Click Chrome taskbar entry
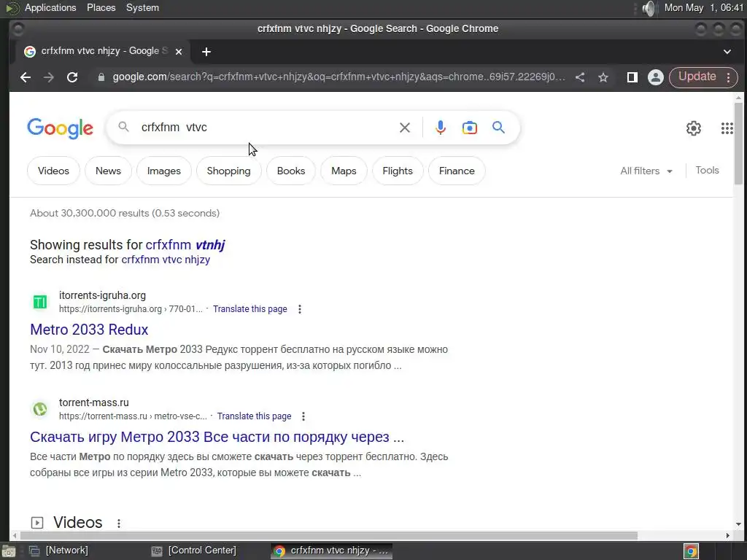 [332, 551]
